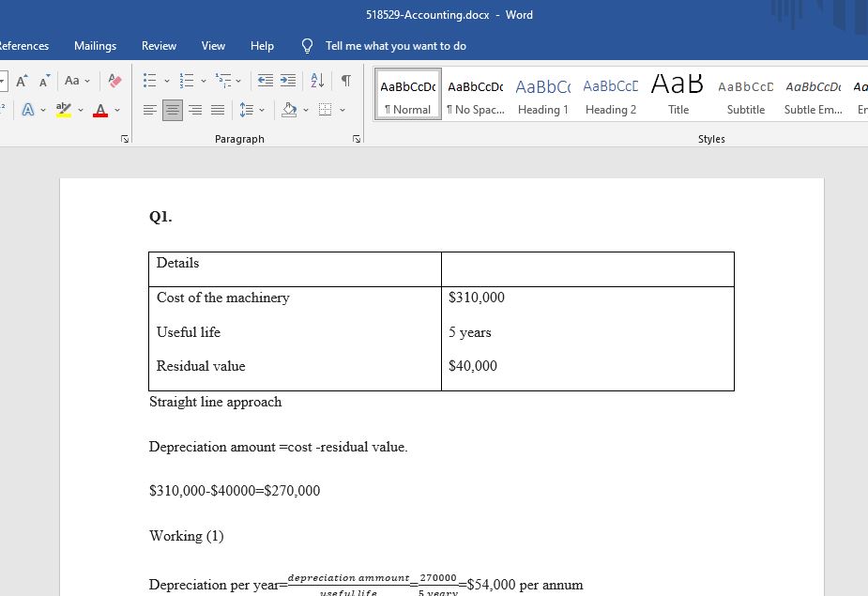The width and height of the screenshot is (868, 596).
Task: Clear all formatting with the eraser icon
Action: point(114,81)
